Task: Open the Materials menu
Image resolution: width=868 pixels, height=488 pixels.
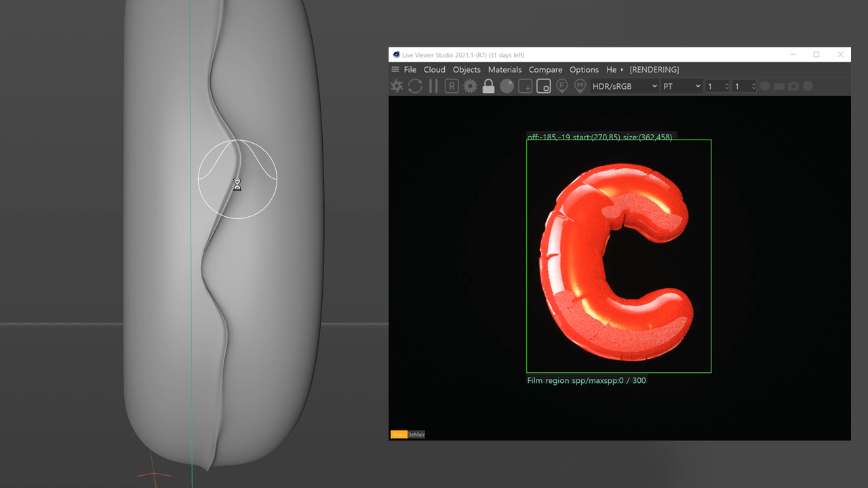Action: coord(505,70)
